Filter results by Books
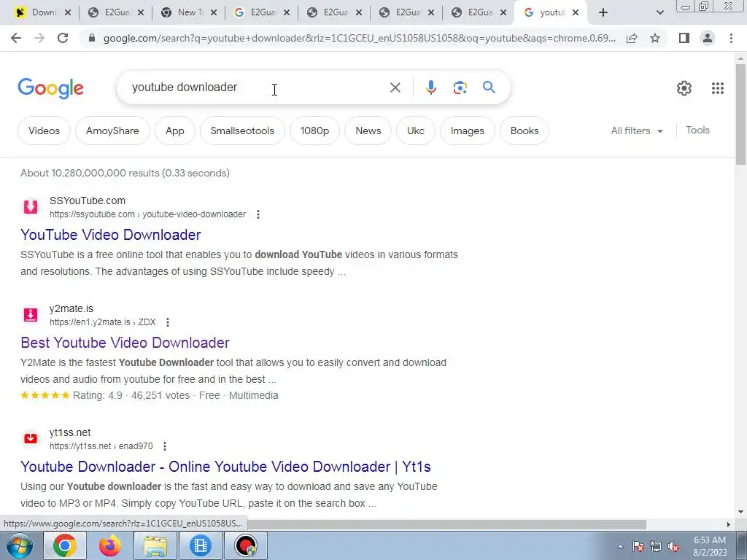This screenshot has width=747, height=560. pos(525,131)
